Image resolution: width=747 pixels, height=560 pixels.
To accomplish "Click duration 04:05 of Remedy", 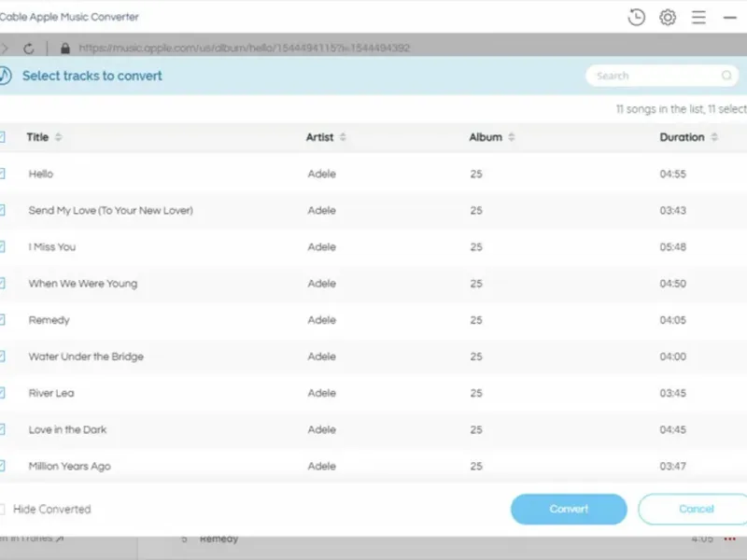I will 672,320.
